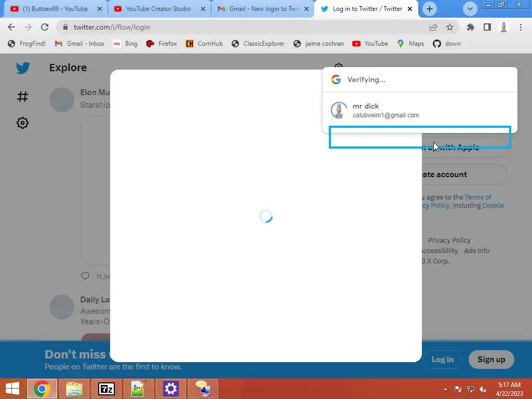Viewport: 532px width, 399px height.
Task: Open Chrome from the taskbar
Action: pyautogui.click(x=42, y=389)
